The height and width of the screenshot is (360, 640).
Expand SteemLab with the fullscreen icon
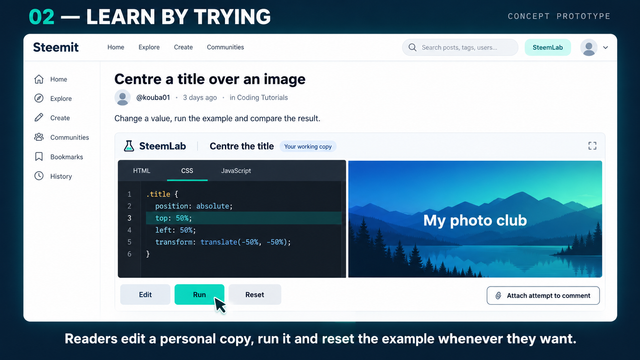coord(592,146)
